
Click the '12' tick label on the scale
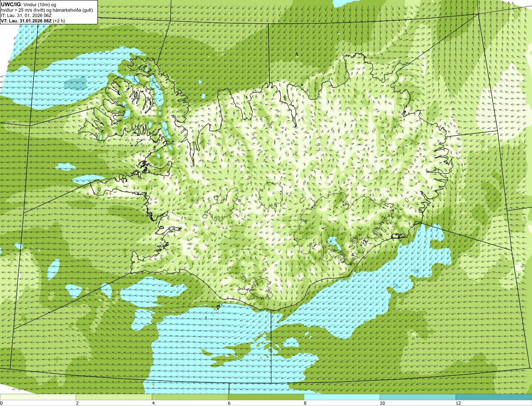point(458,403)
